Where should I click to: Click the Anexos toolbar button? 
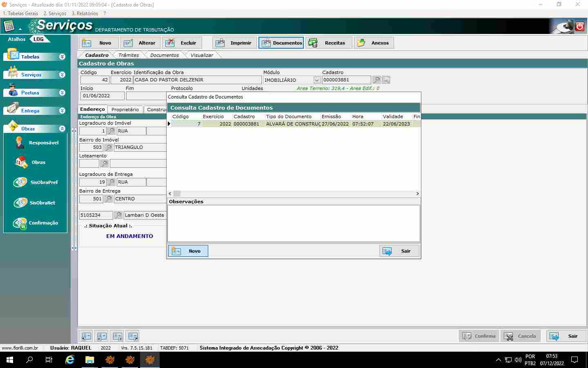click(x=374, y=43)
